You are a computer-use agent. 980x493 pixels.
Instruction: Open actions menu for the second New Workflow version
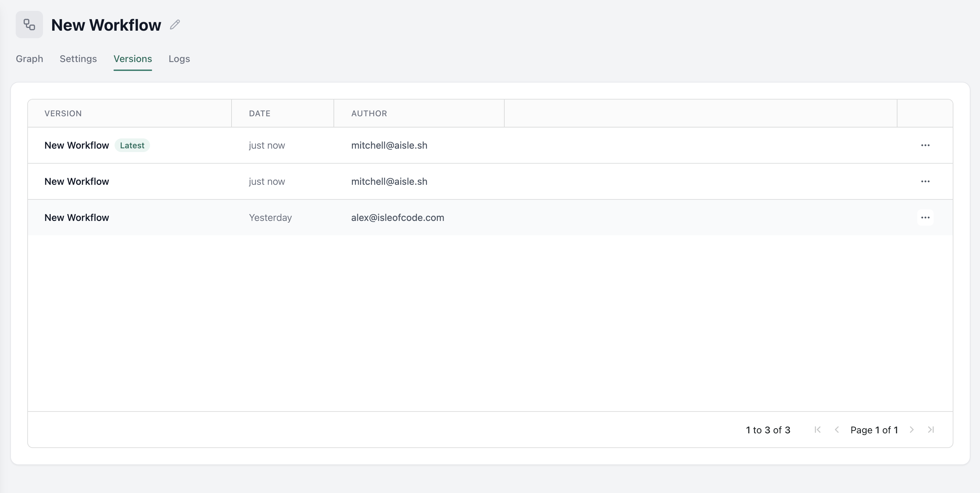[x=925, y=181]
